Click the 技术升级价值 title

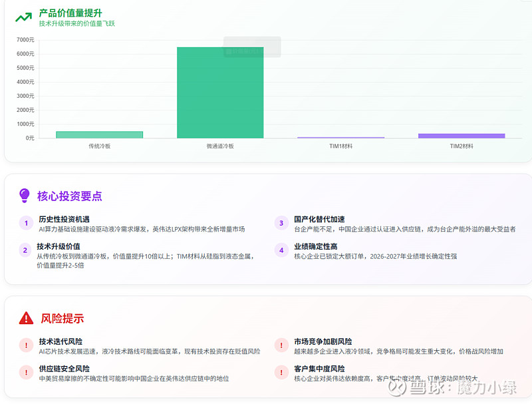(x=59, y=246)
